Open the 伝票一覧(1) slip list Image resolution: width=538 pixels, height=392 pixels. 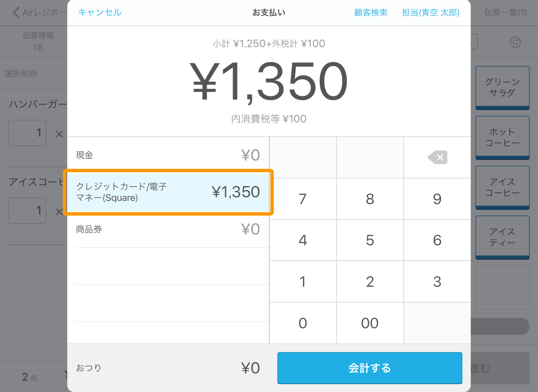pyautogui.click(x=505, y=13)
